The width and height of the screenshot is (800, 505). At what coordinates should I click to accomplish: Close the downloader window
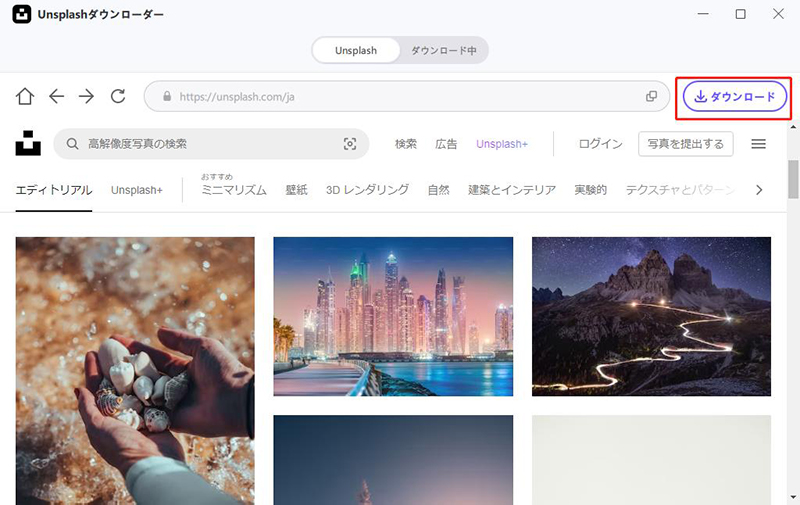click(778, 14)
